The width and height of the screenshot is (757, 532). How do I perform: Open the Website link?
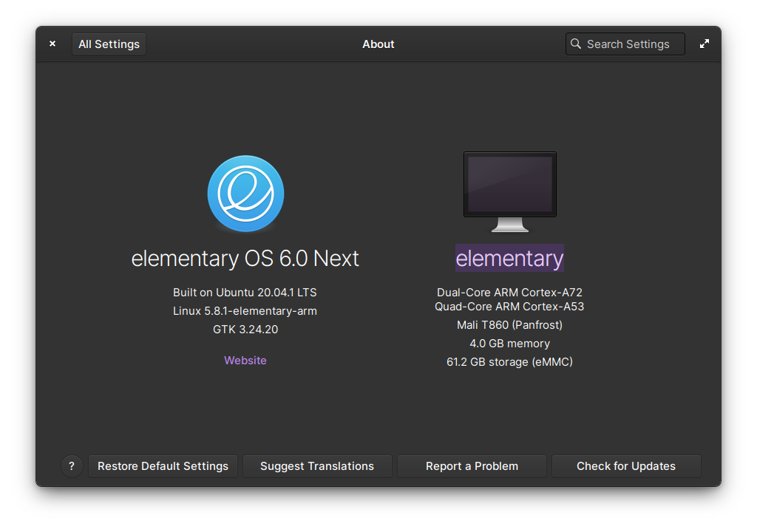[x=245, y=361]
